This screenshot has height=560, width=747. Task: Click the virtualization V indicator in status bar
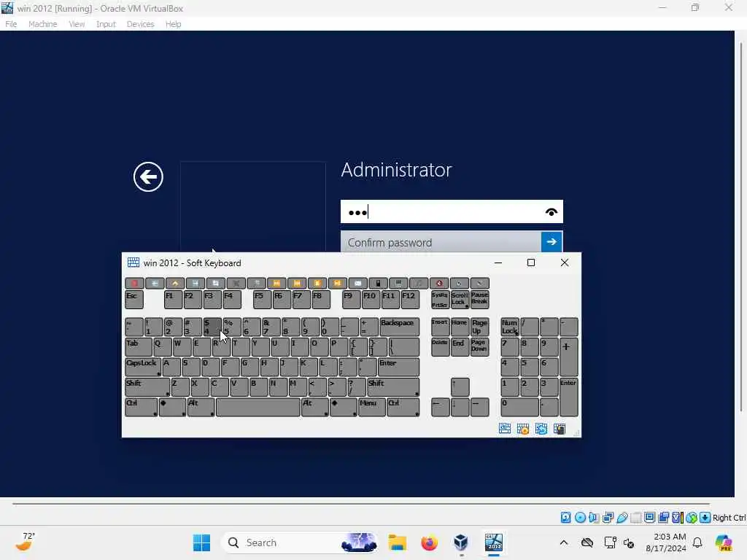(x=678, y=517)
